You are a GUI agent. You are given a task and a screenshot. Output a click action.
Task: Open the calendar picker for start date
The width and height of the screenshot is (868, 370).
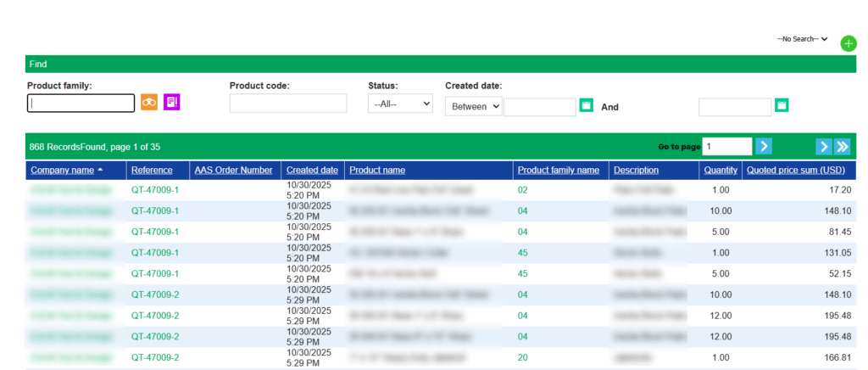click(586, 106)
